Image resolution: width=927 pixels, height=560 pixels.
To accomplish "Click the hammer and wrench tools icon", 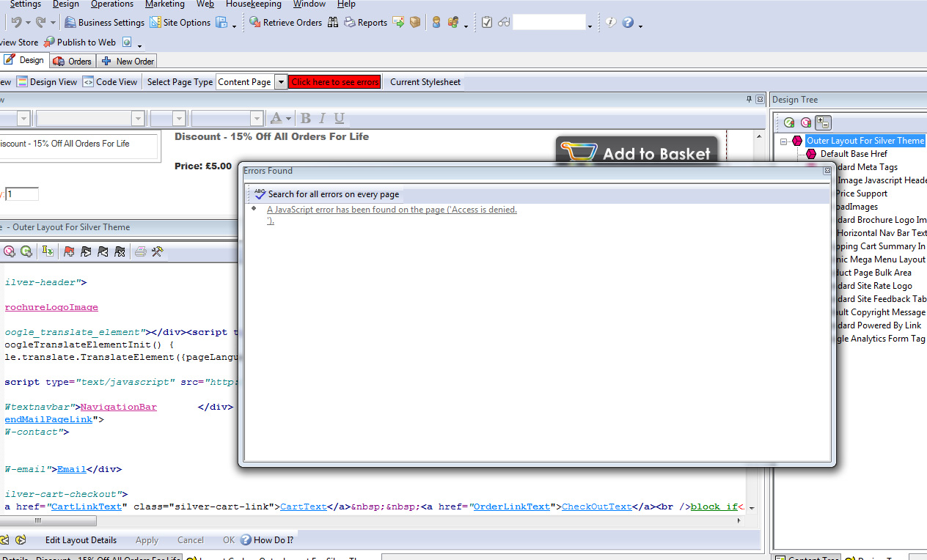I will [157, 251].
